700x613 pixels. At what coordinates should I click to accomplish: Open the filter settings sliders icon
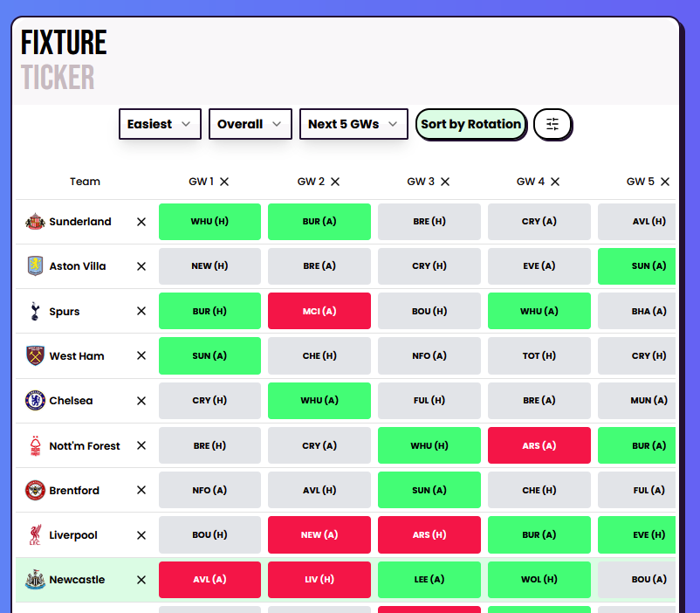pos(552,124)
